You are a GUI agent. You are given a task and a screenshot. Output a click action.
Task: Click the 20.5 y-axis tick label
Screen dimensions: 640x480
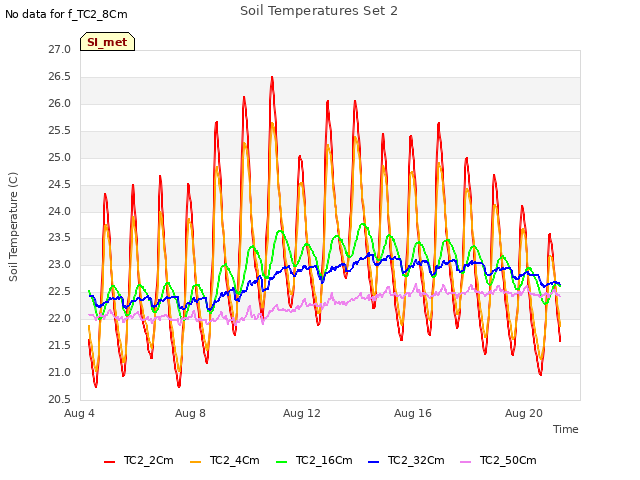coord(60,399)
